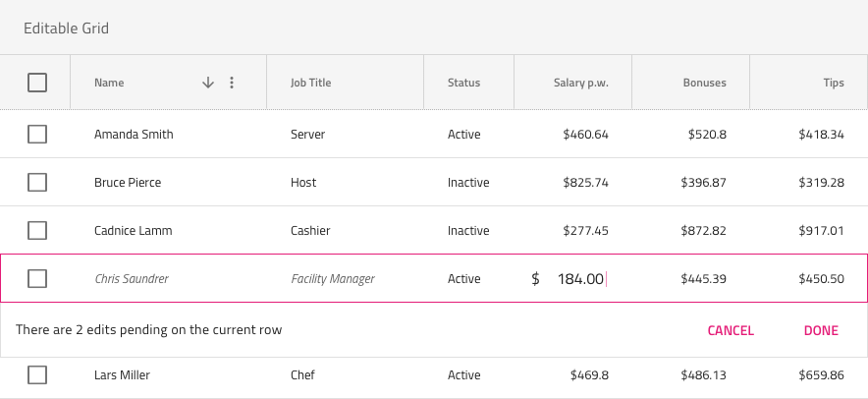Check the Chris Saundrer row checkbox
868x399 pixels.
point(37,278)
